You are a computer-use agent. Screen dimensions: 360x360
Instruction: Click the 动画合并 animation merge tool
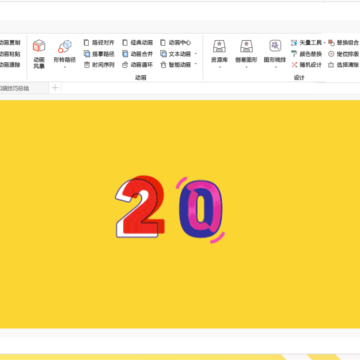(138, 54)
